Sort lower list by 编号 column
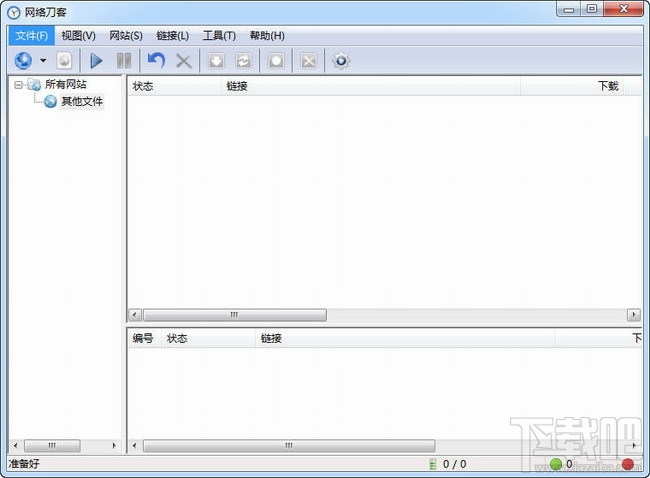650x478 pixels. point(143,338)
